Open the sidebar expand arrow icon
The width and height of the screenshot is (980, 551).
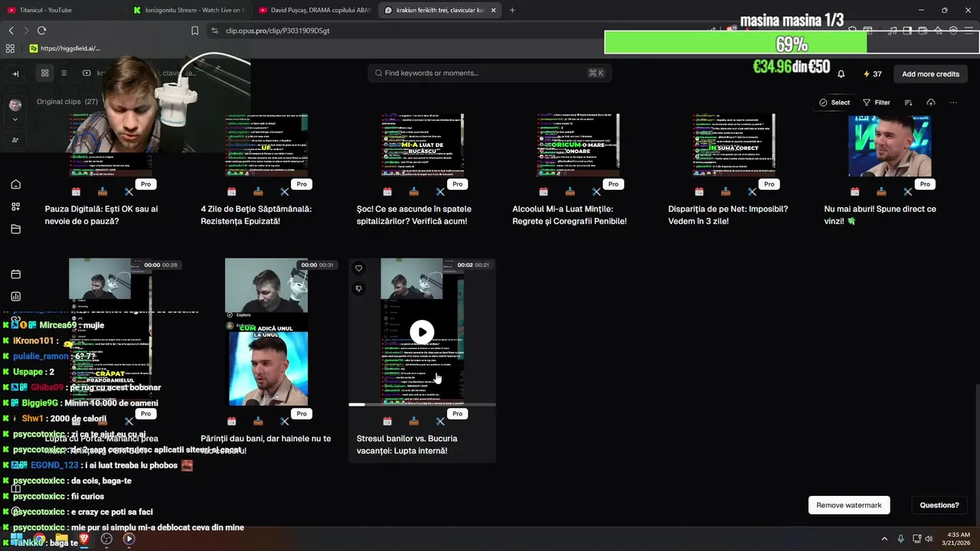click(x=15, y=73)
